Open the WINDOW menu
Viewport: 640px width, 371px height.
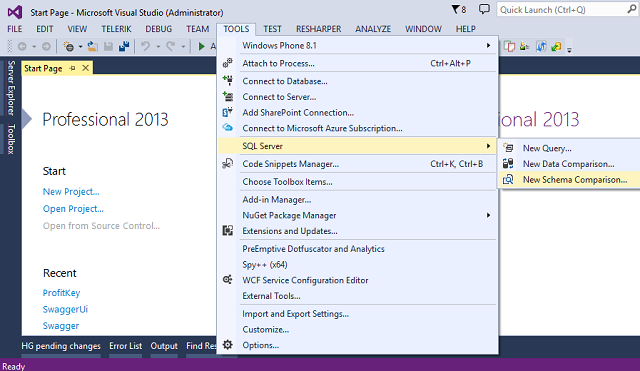(423, 29)
